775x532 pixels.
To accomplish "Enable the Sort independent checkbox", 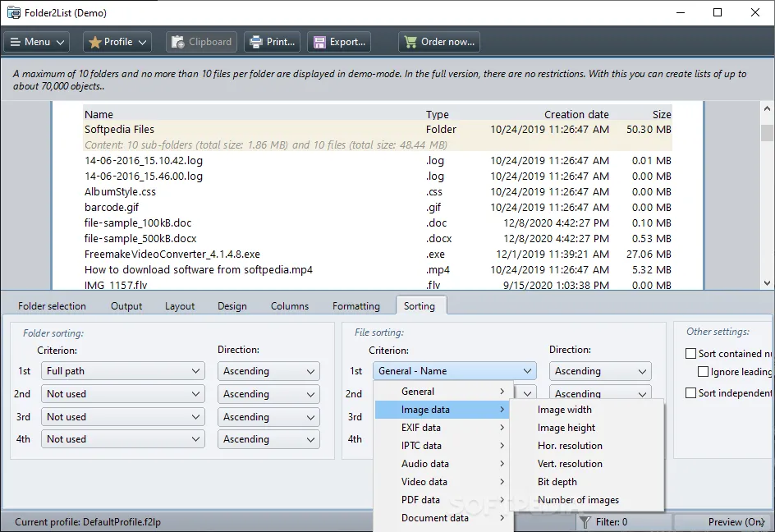I will [690, 393].
